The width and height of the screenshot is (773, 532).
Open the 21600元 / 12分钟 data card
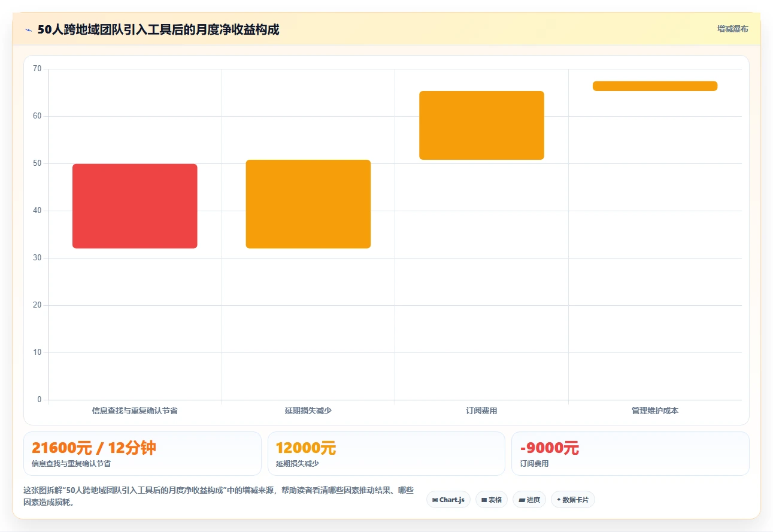143,454
